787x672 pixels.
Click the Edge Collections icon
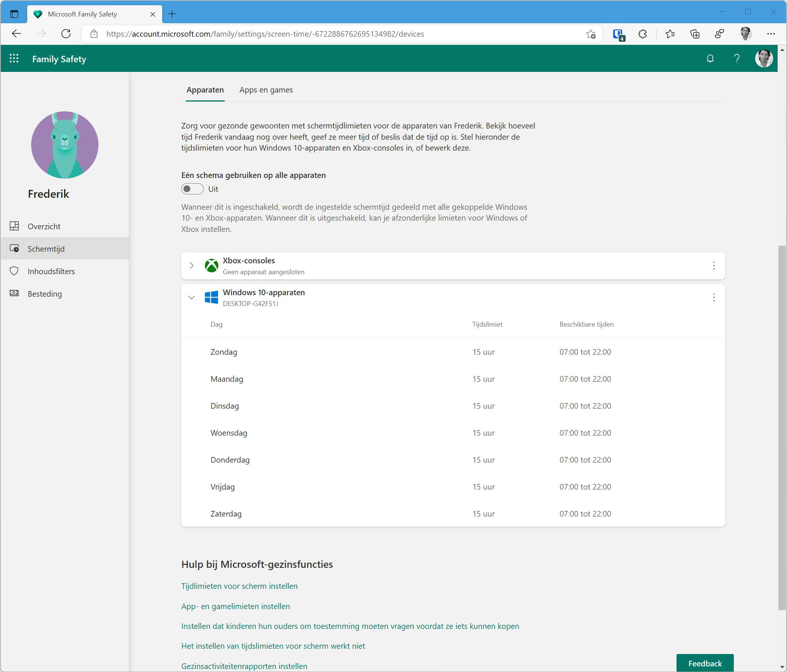tap(695, 34)
